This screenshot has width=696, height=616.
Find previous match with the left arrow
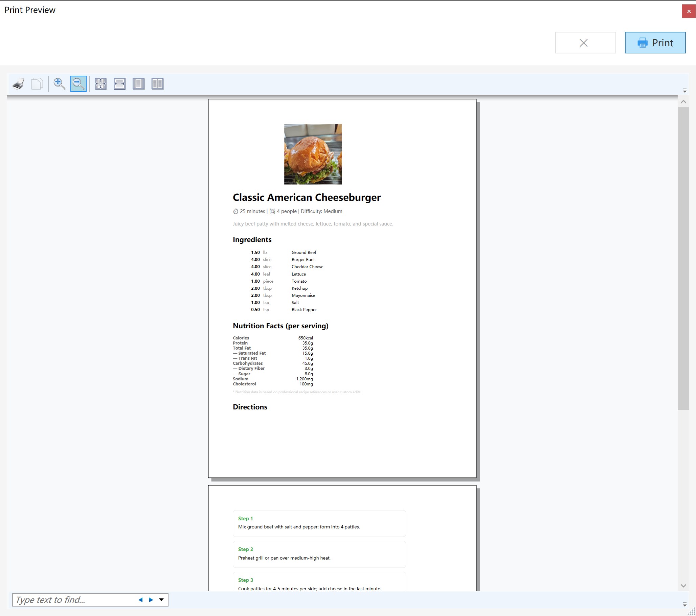click(x=140, y=600)
